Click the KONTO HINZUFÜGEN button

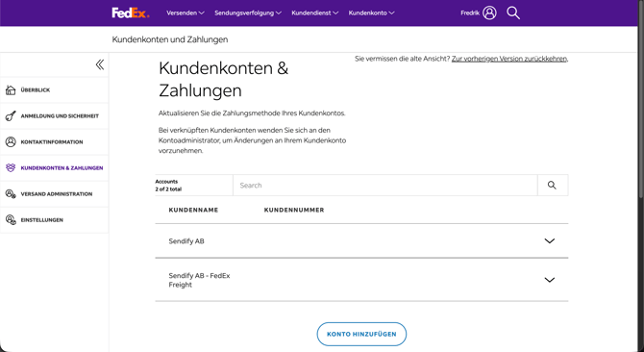[x=361, y=334]
